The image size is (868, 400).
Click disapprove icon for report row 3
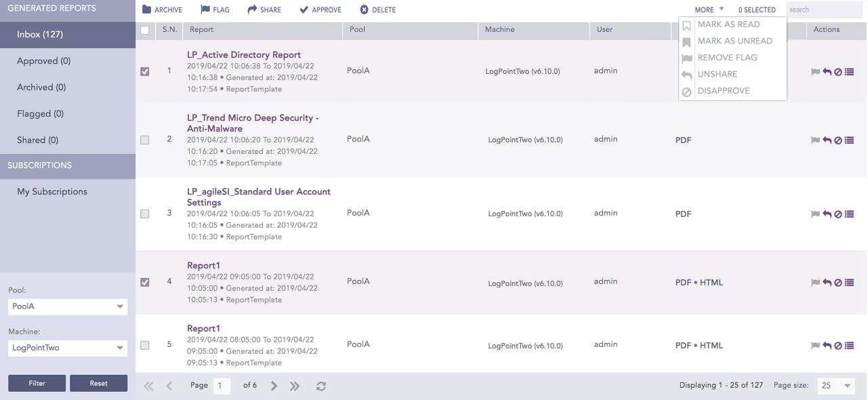(x=838, y=214)
